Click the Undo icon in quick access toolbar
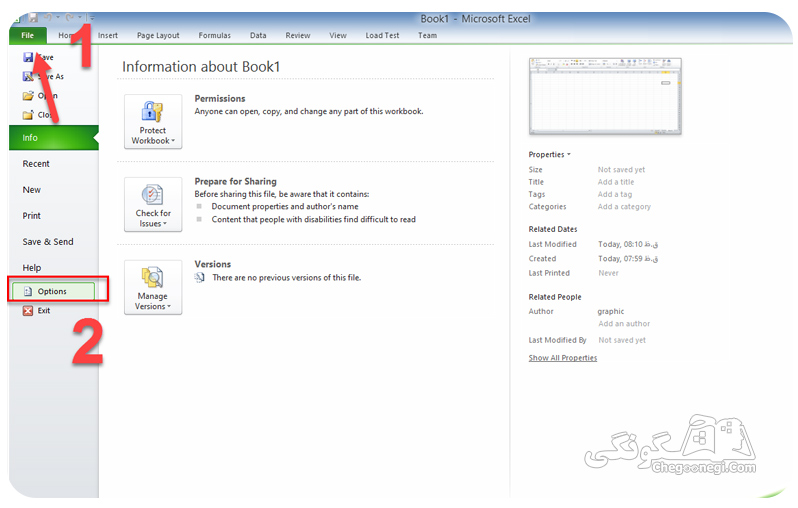 (48, 18)
